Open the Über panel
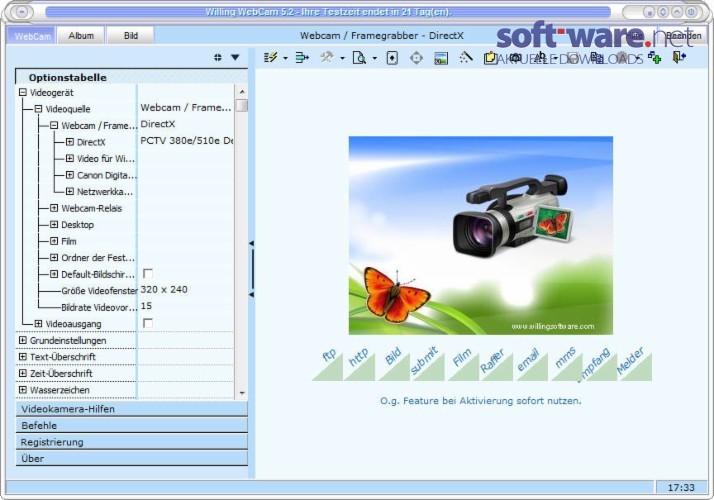Screen dimensions: 714x500 point(132,459)
